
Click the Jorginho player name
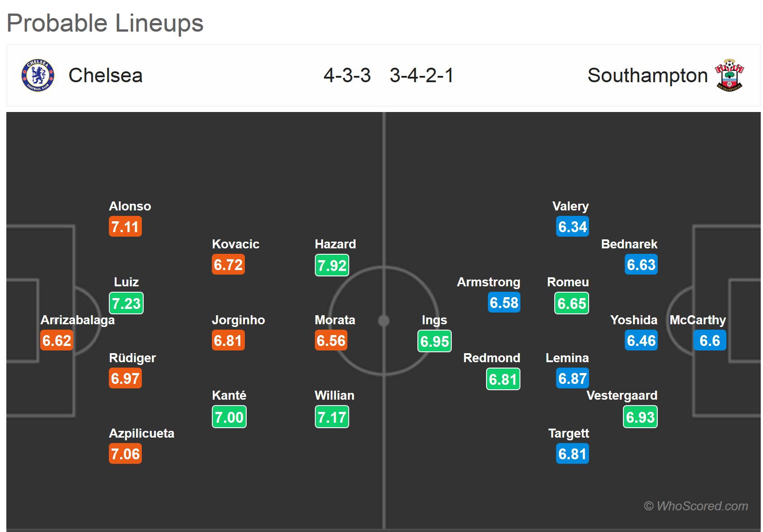click(x=238, y=320)
